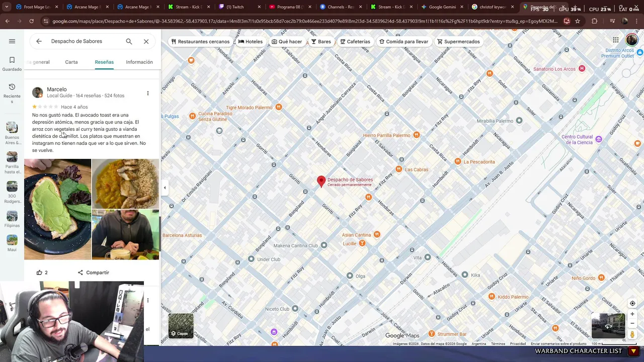Click the Cucina Paradiso Senza Glutine marker
The image size is (644, 362).
(x=192, y=116)
